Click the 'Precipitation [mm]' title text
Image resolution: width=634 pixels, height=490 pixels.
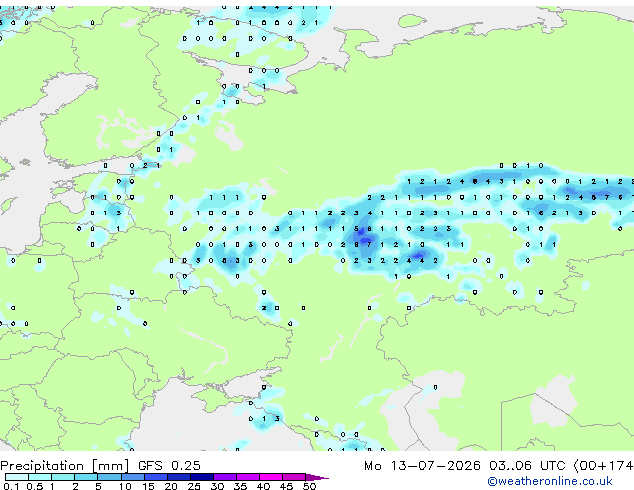pyautogui.click(x=65, y=466)
